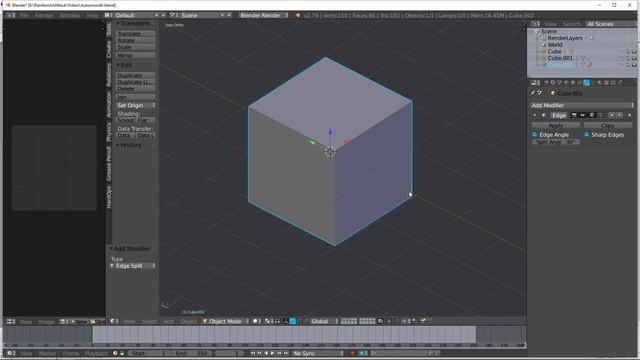Click the properties editor type icon

point(535,83)
